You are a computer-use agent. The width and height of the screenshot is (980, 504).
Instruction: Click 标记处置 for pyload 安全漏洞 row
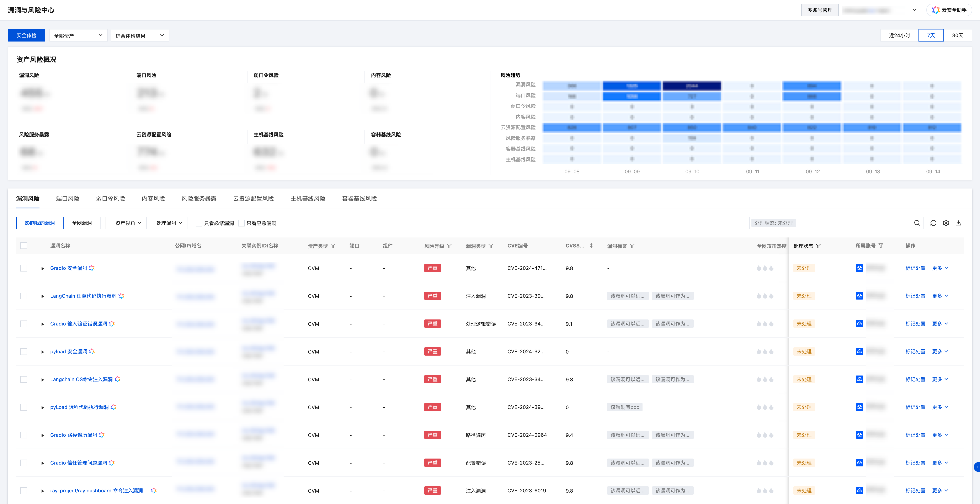915,352
